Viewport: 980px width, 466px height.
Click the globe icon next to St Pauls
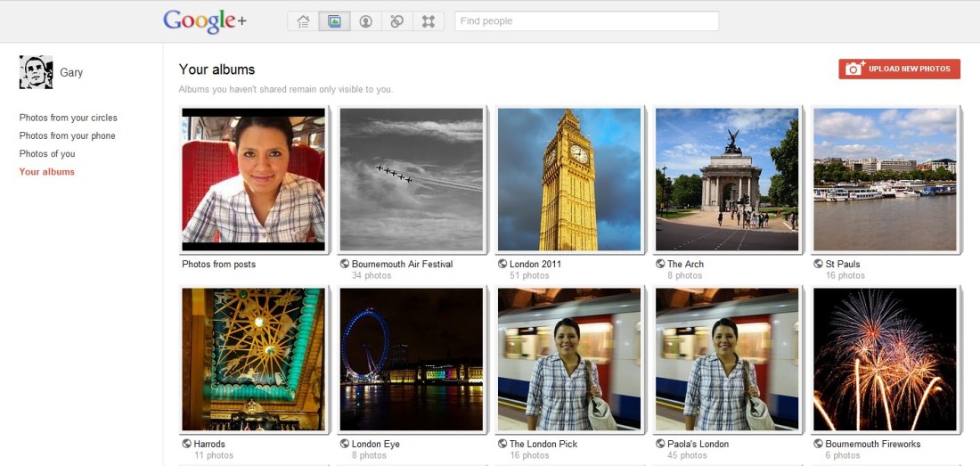click(x=819, y=264)
